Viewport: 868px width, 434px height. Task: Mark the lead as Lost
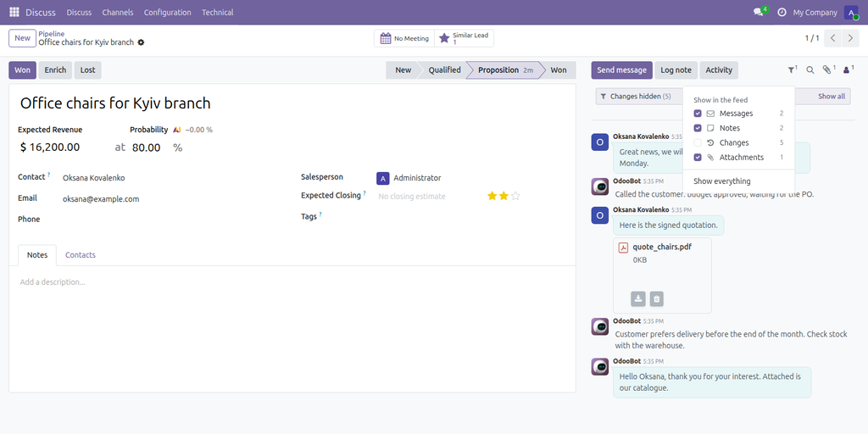pos(87,70)
